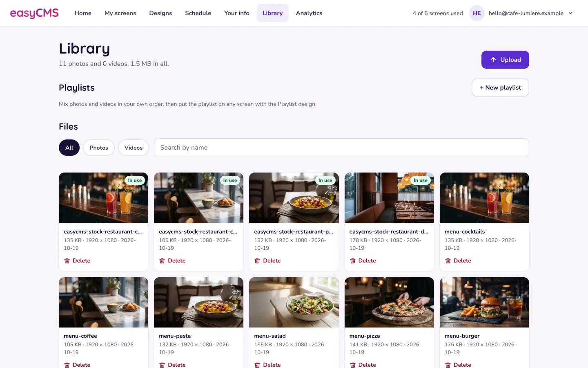
Task: Open the 178 KB restaurant dining thumbnail
Action: click(x=389, y=198)
